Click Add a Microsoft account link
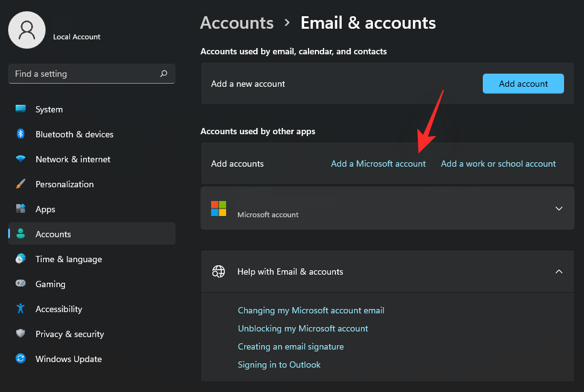 (x=378, y=164)
